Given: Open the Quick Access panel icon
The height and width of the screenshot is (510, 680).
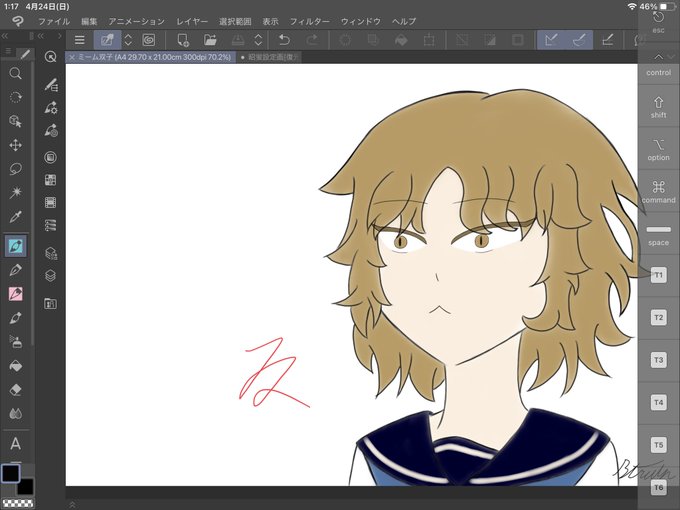Looking at the screenshot, I should (51, 57).
